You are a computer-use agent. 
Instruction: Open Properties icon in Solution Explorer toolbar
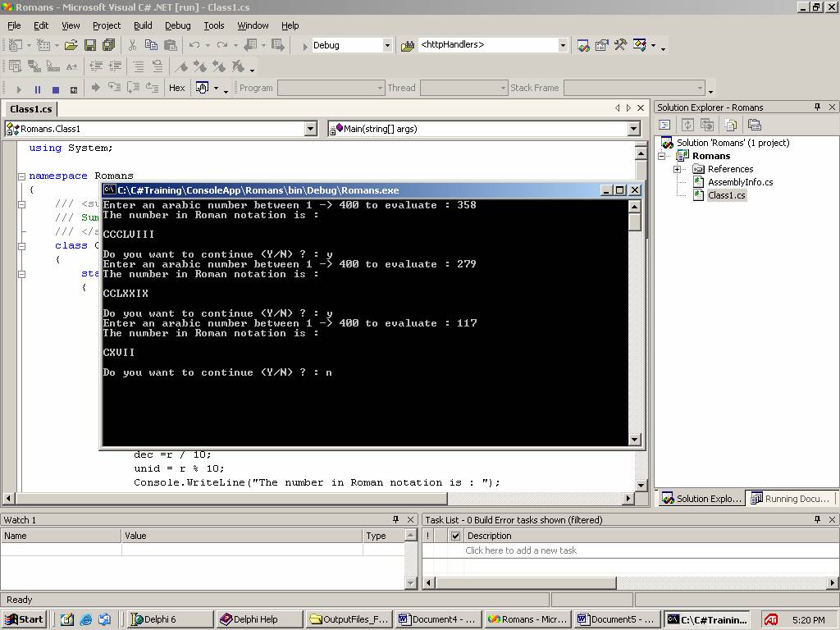coord(755,125)
